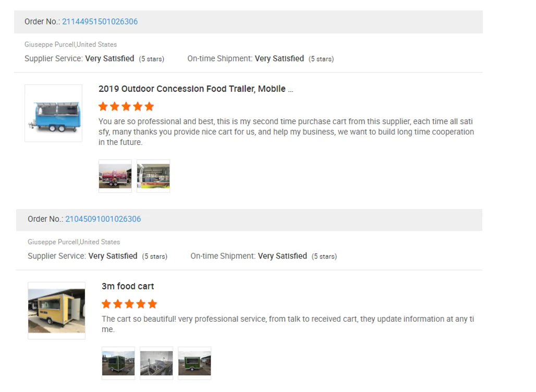View second review photo of trailer interior
The height and width of the screenshot is (392, 536).
[x=153, y=176]
